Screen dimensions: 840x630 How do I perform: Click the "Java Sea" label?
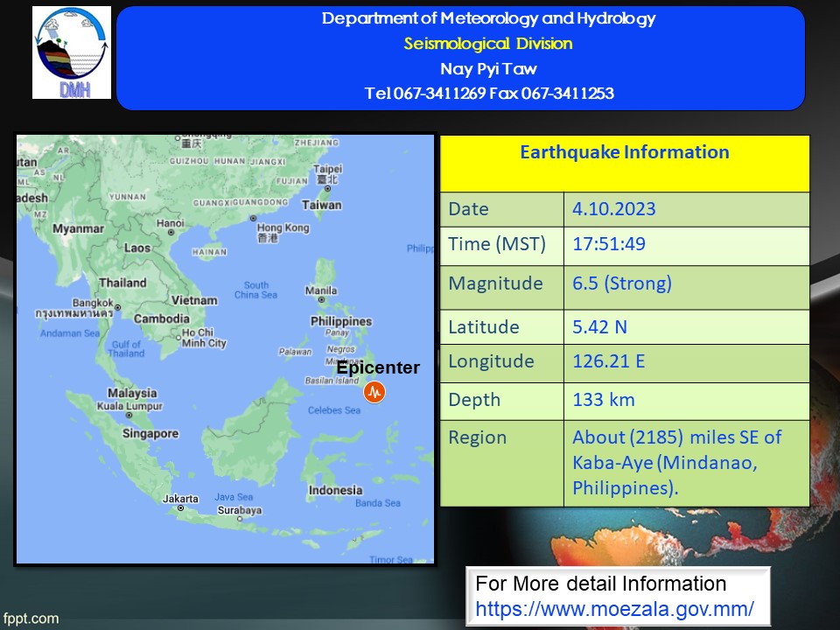point(234,497)
